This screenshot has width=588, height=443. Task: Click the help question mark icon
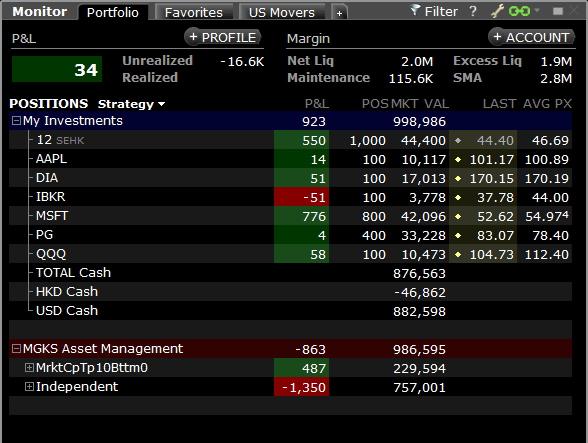point(473,11)
